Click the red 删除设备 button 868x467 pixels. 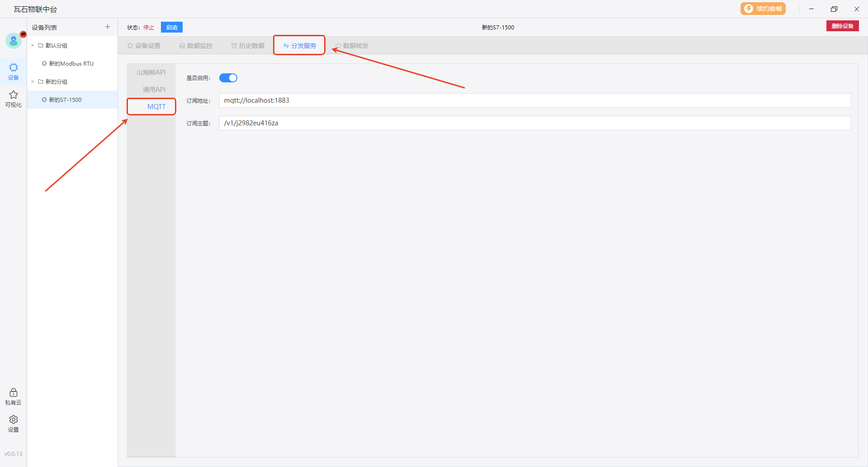pos(842,26)
